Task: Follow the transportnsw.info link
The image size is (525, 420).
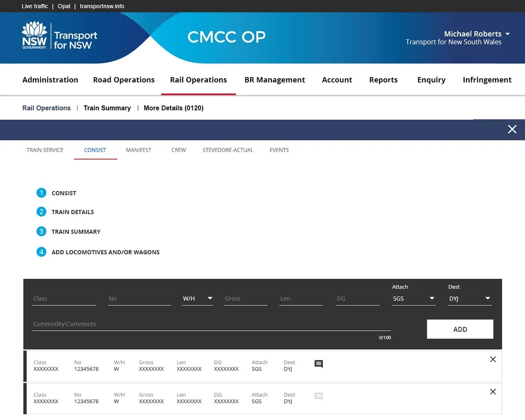Action: pyautogui.click(x=102, y=6)
